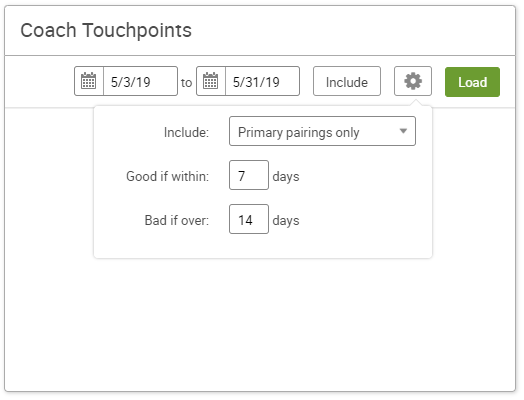Toggle the gear settings icon
The width and height of the screenshot is (524, 400).
[413, 81]
